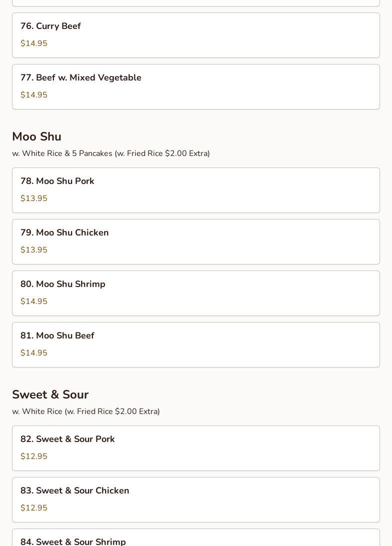Click the Sweet & Sour white rice description
The width and height of the screenshot is (392, 546).
85,411
